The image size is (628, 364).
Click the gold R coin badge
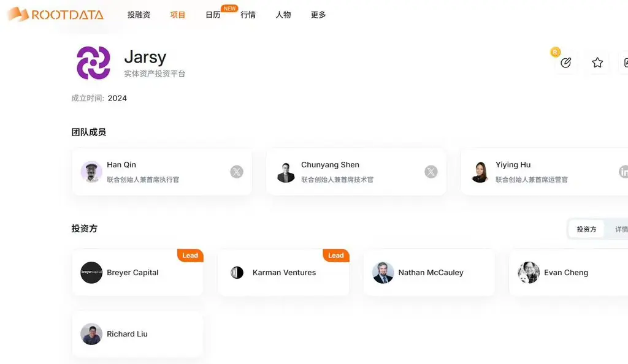click(555, 52)
